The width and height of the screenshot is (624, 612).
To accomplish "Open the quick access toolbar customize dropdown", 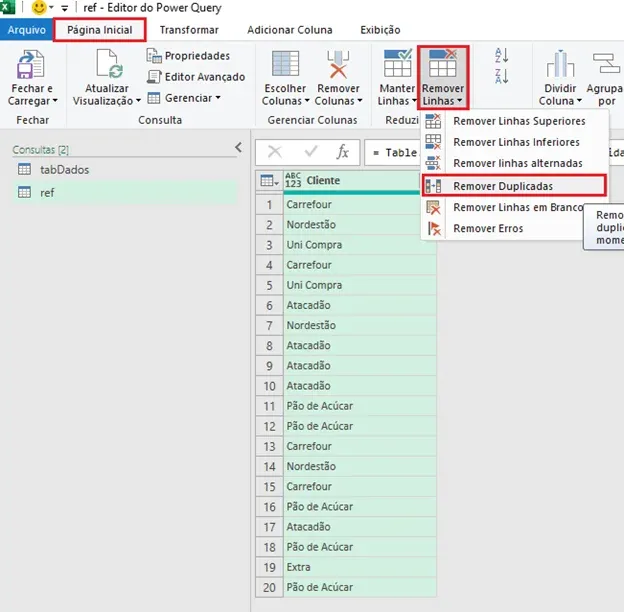I will point(64,8).
